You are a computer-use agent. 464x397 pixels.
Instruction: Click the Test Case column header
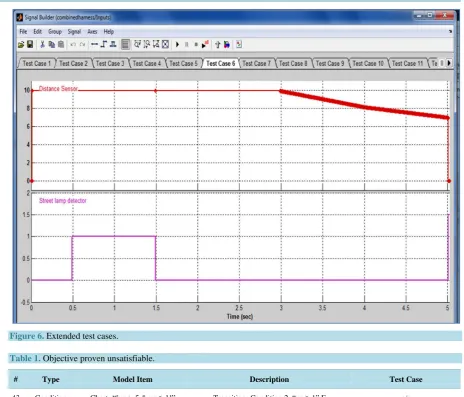pyautogui.click(x=406, y=379)
